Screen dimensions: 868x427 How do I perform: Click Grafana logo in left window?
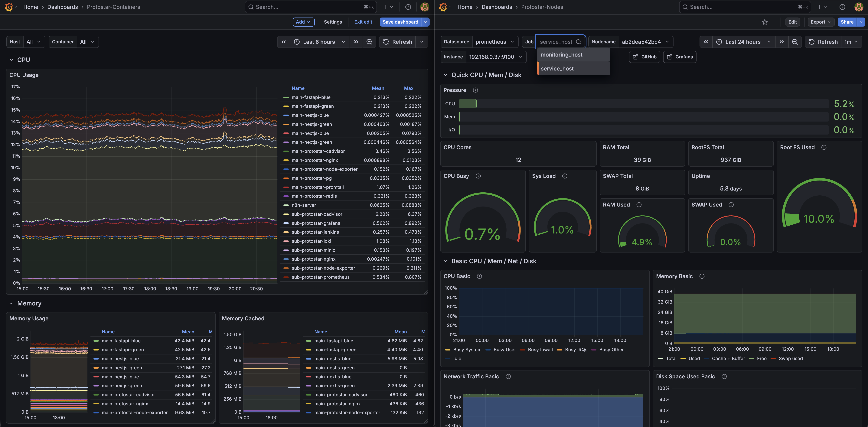9,7
